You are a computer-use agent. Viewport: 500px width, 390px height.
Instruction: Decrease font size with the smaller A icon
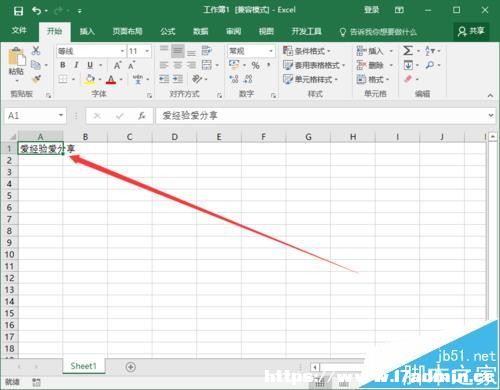coord(132,65)
